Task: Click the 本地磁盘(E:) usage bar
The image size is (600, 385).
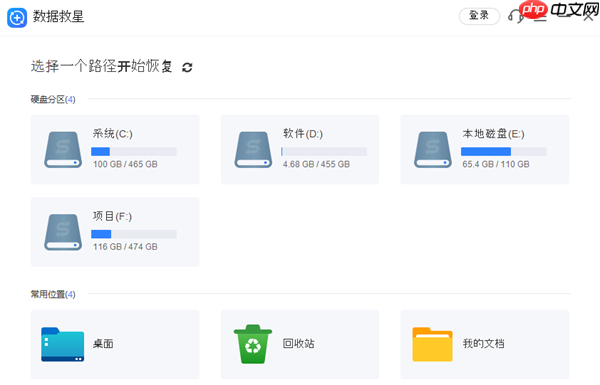Action: (504, 152)
